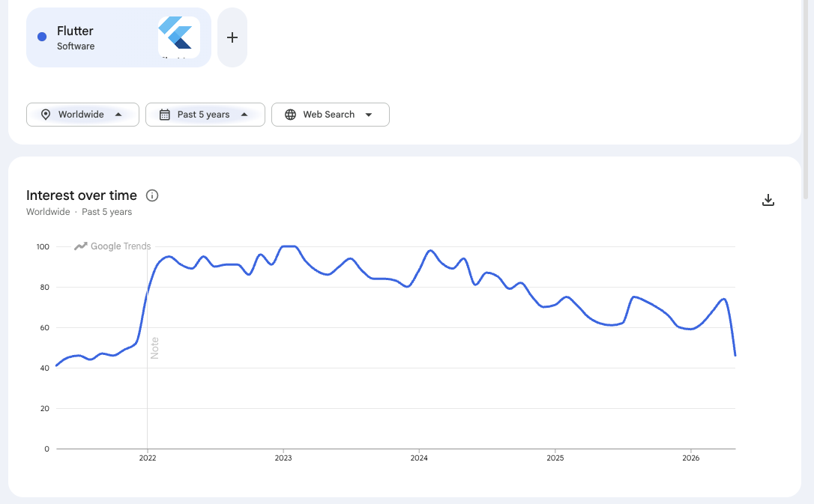814x504 pixels.
Task: Click the plus icon to add comparison term
Action: (232, 37)
